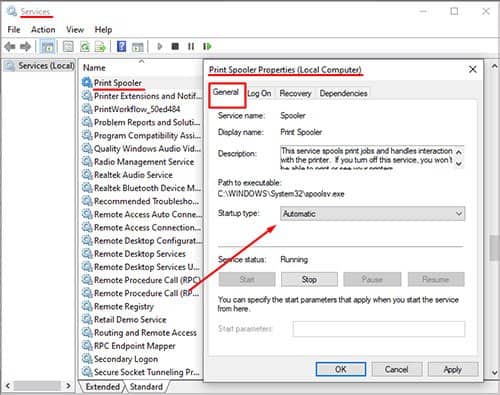The image size is (500, 395).
Task: Open the Startup type dropdown
Action: (x=372, y=214)
